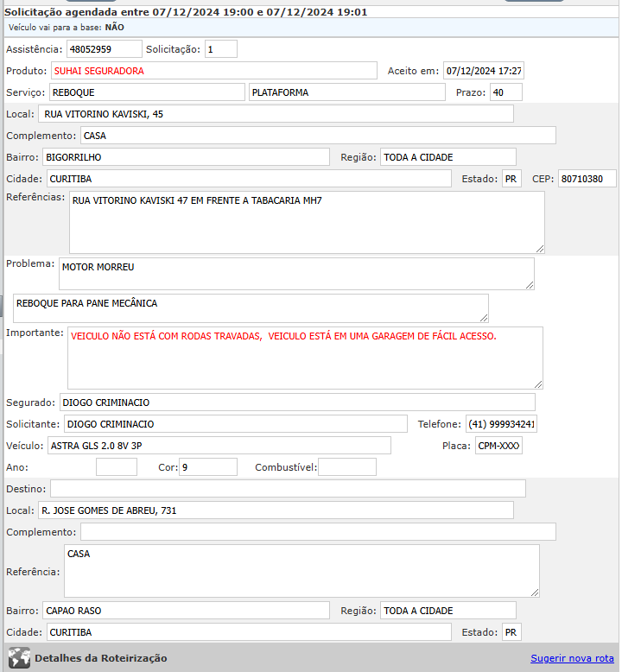Select the Bairro field BIGORRILHO
The height and width of the screenshot is (672, 622).
pyautogui.click(x=186, y=157)
